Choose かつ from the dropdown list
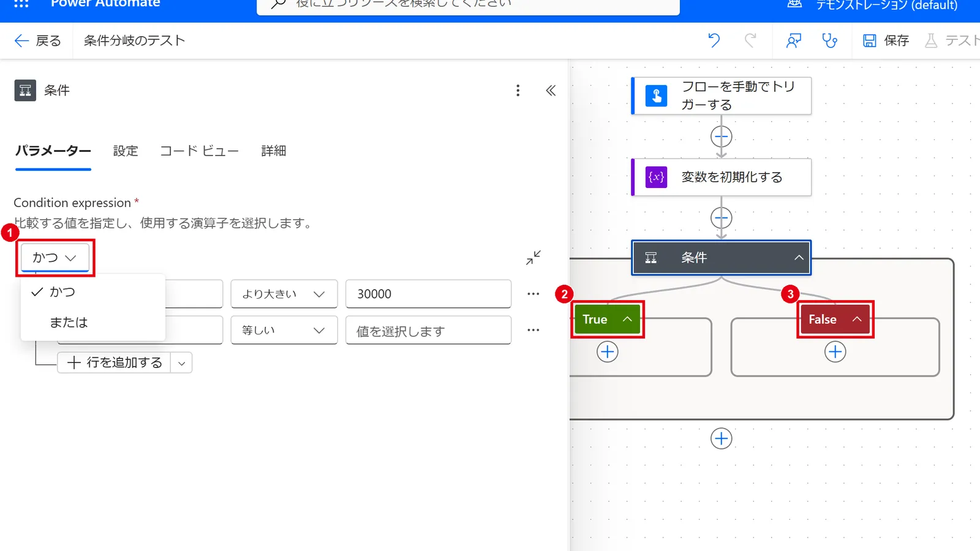This screenshot has height=551, width=980. 93,292
